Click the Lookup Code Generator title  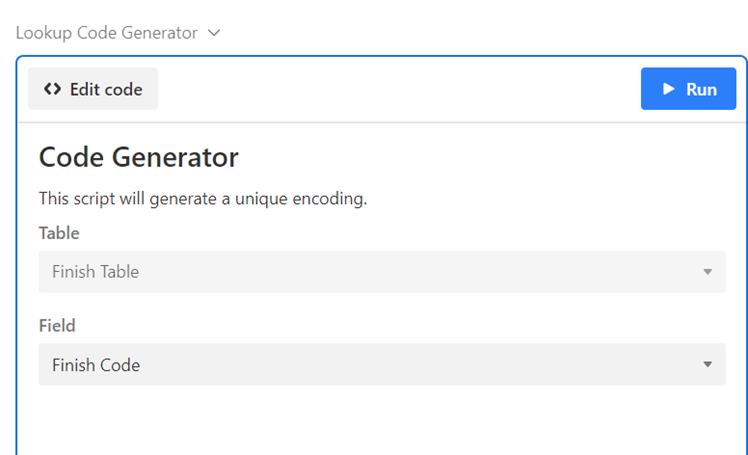(x=106, y=33)
